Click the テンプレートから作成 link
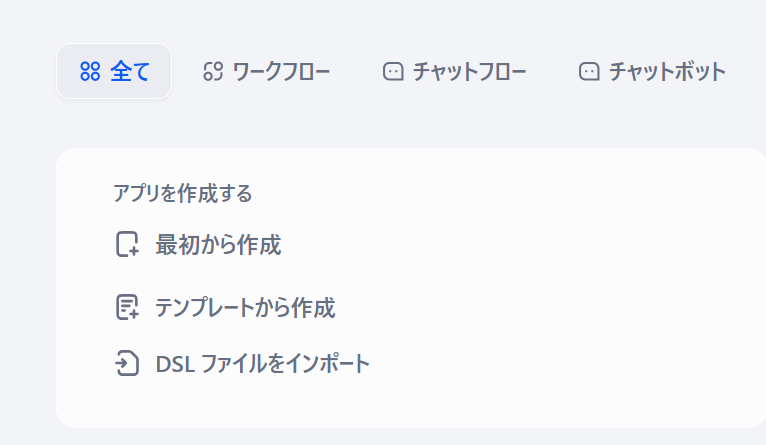The width and height of the screenshot is (766, 445). (244, 307)
